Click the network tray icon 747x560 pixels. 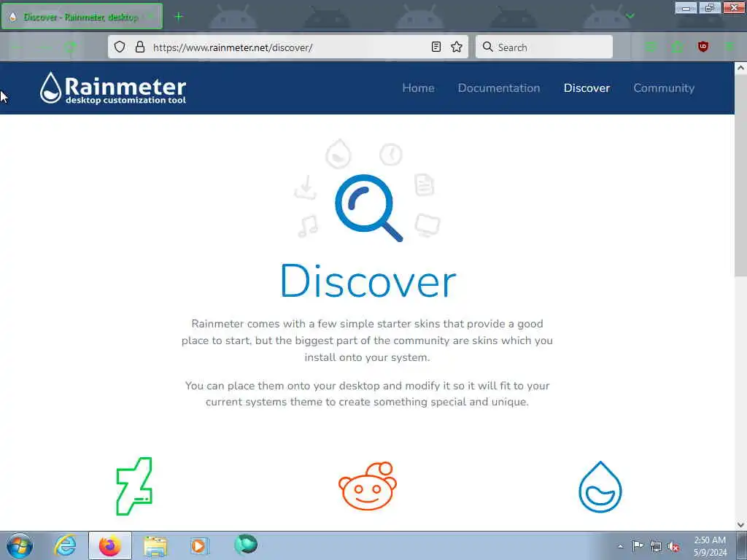[656, 546]
